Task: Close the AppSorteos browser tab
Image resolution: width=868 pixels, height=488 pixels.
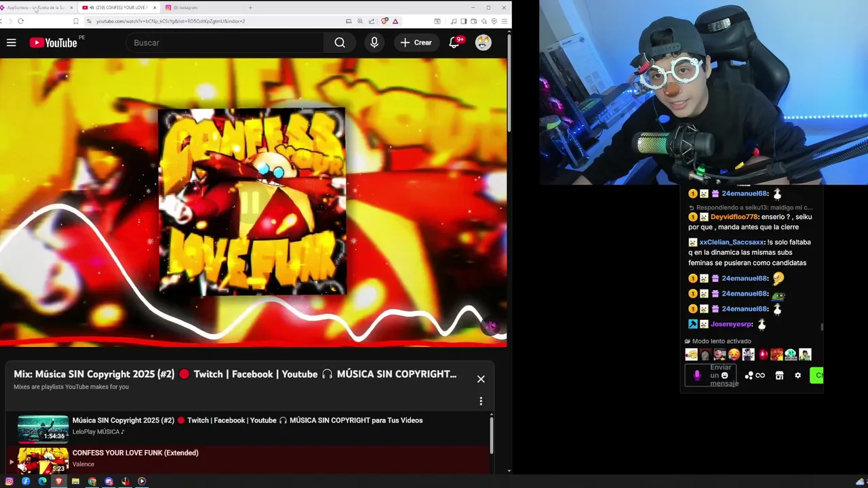Action: [71, 7]
